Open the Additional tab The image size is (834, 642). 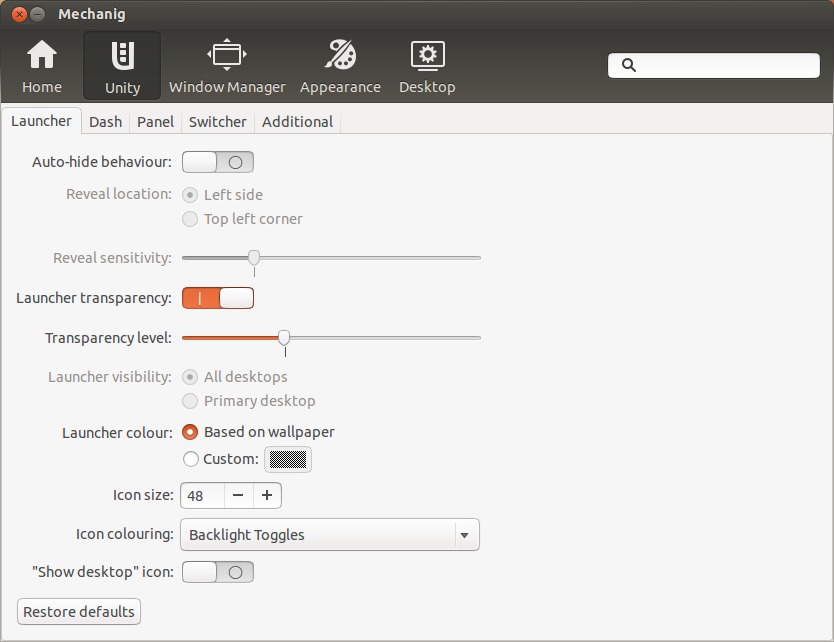pos(297,122)
